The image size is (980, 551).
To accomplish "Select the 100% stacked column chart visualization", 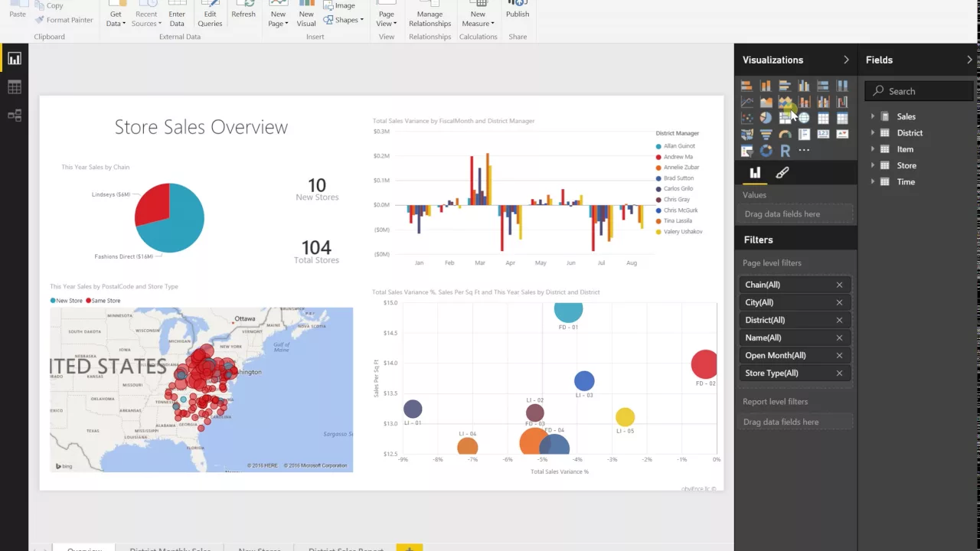I will 842,86.
